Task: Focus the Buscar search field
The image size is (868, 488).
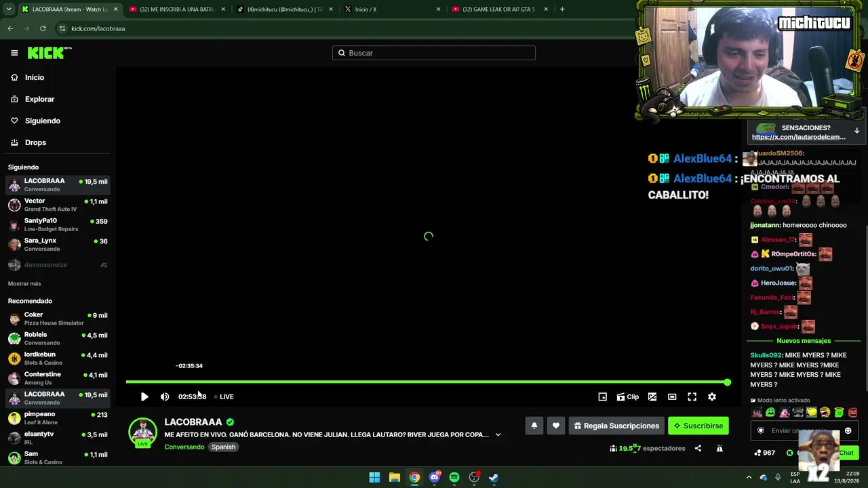Action: coord(434,53)
